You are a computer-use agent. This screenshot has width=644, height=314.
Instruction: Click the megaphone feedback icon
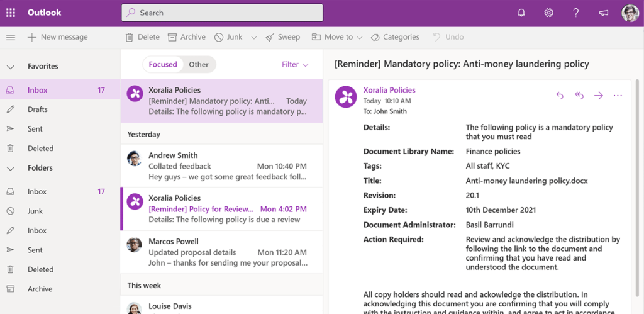[x=604, y=13]
